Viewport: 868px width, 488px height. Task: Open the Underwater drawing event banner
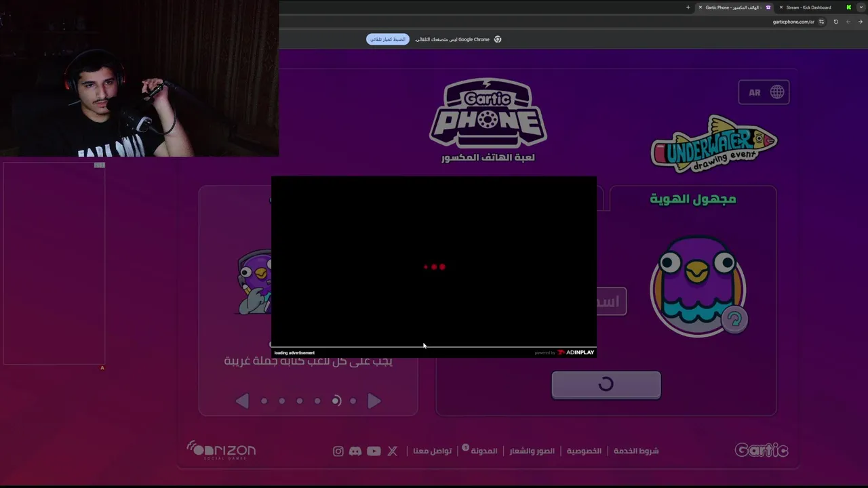(714, 144)
